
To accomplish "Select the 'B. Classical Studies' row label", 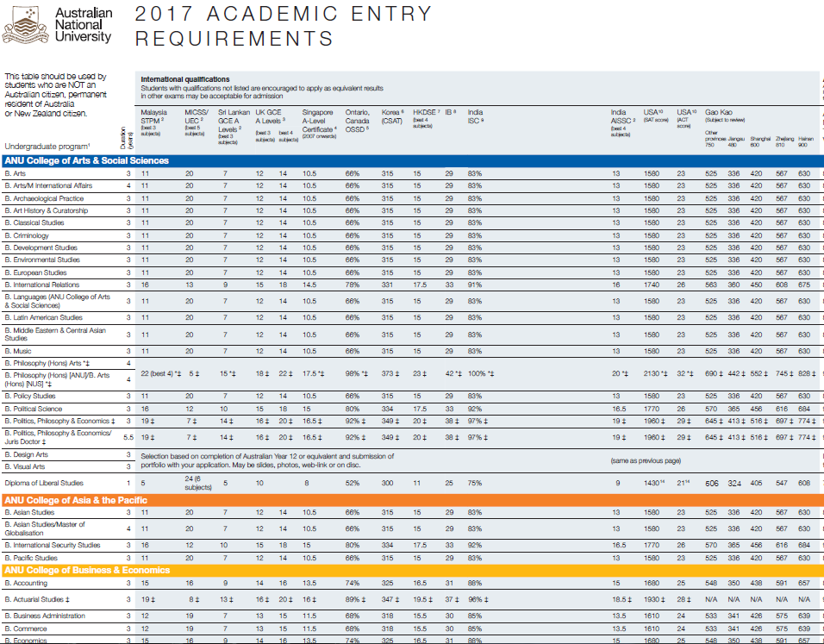I will 34,222.
